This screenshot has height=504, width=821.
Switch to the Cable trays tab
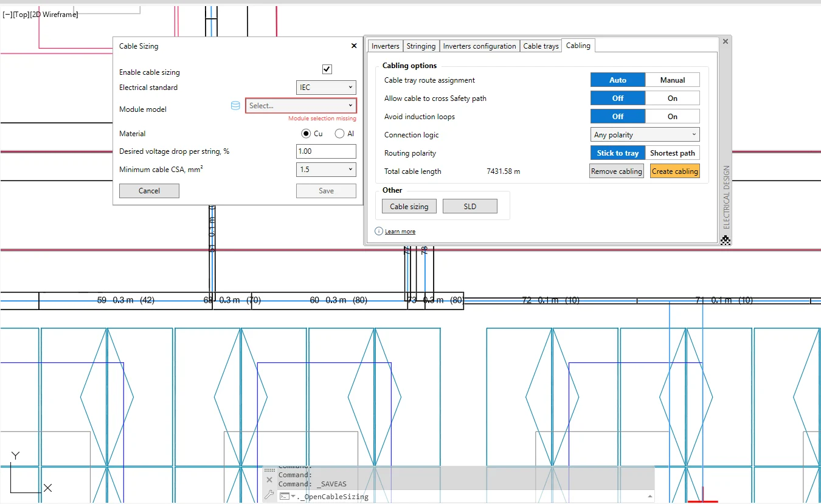pos(541,46)
